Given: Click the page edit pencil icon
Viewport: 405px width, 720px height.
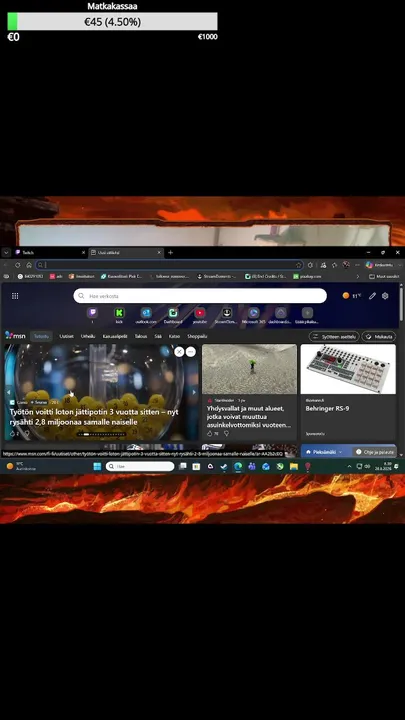Looking at the screenshot, I should (x=372, y=296).
